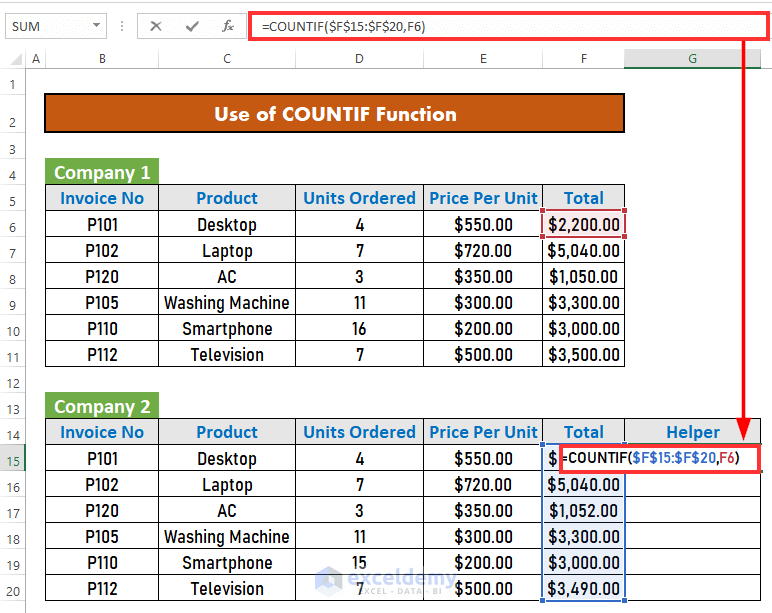Image resolution: width=772 pixels, height=613 pixels.
Task: Click units value 16 for Smartphone
Action: tap(359, 329)
